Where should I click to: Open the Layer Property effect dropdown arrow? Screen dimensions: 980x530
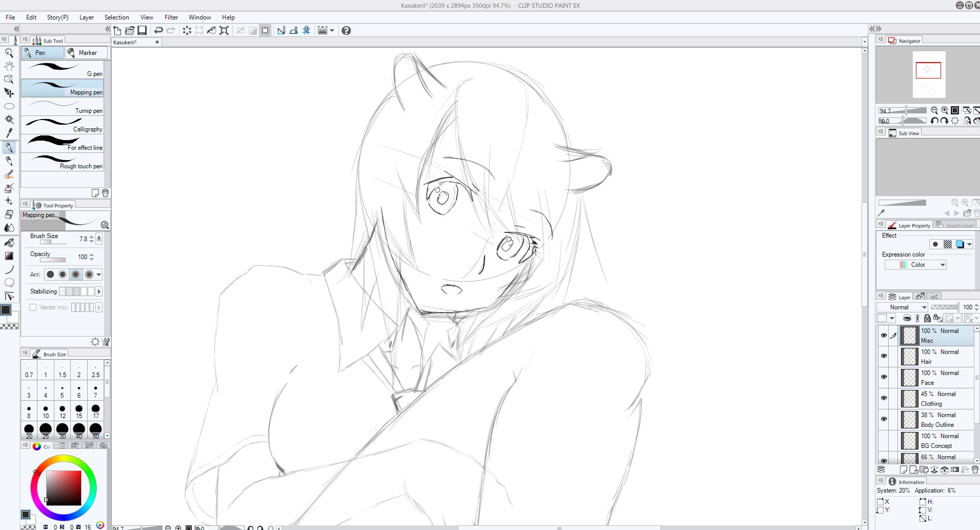click(969, 244)
